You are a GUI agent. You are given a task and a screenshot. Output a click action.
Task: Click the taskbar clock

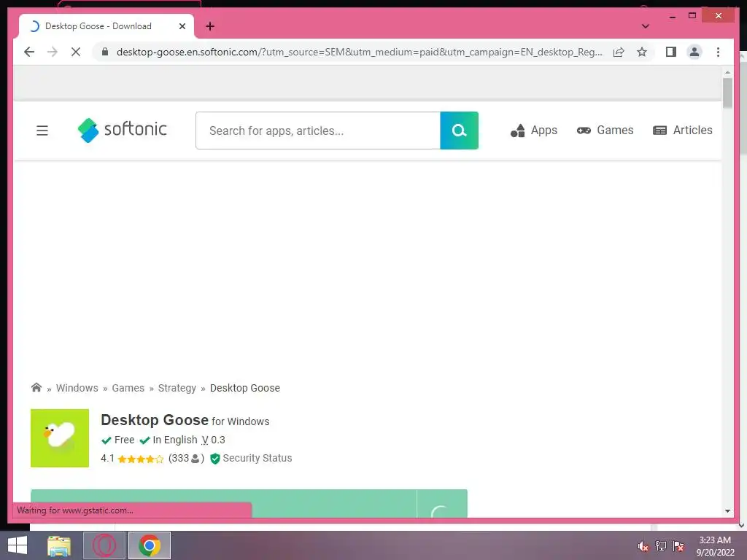[715, 545]
